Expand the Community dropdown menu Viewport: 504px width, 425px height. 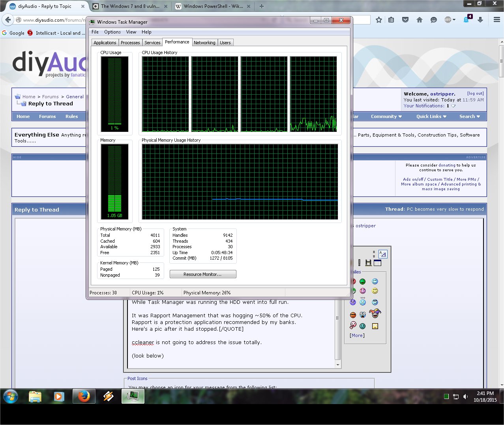point(386,116)
